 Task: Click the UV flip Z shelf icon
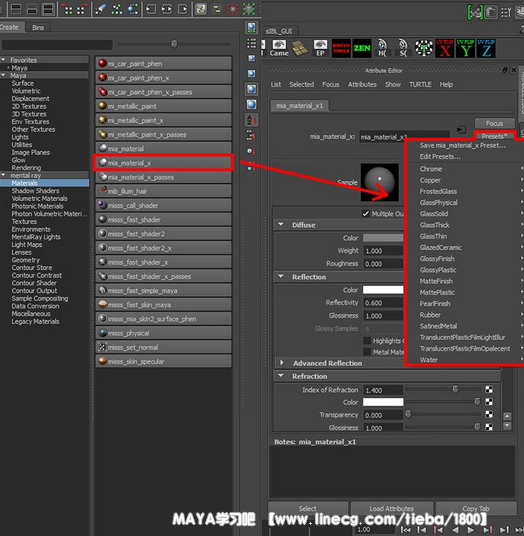pyautogui.click(x=486, y=48)
